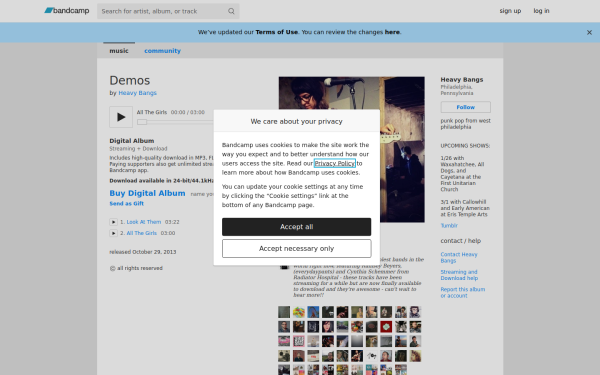Click Accept necessary only button
This screenshot has width=600, height=375.
point(297,249)
